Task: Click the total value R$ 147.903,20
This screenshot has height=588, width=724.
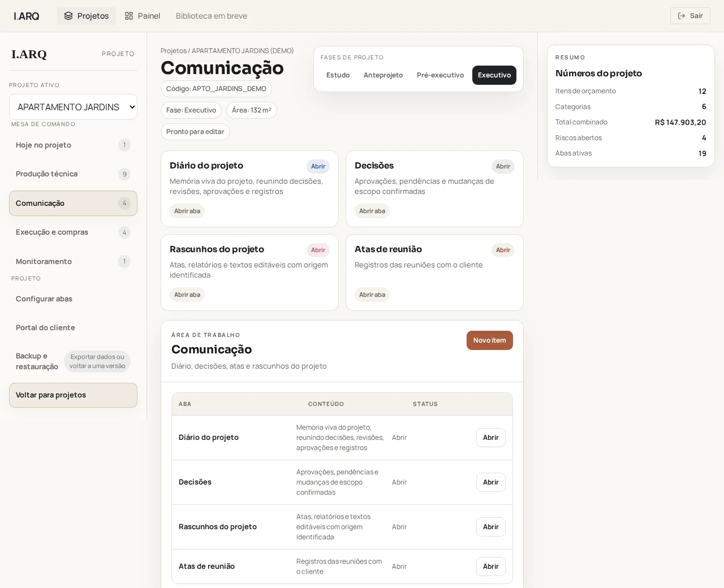Action: pos(680,122)
